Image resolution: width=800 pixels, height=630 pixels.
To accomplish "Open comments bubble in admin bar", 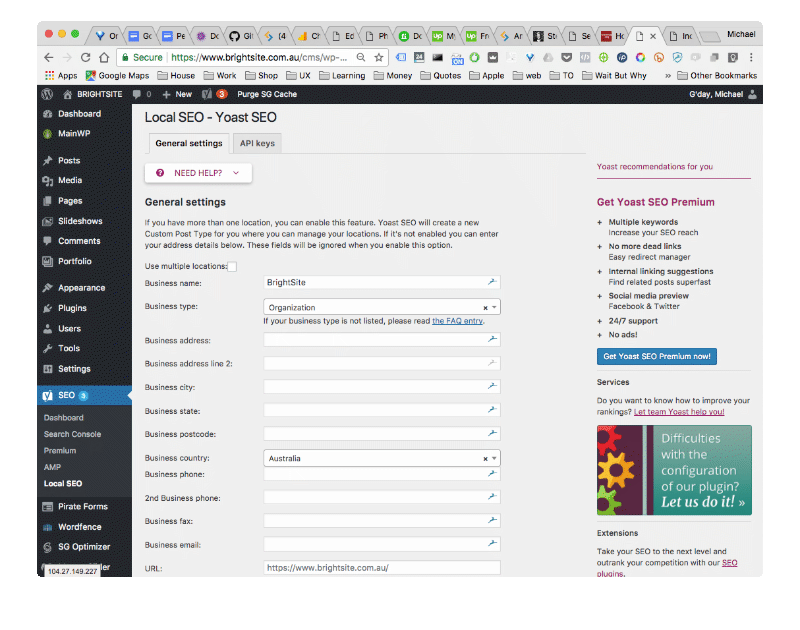I will 141,94.
